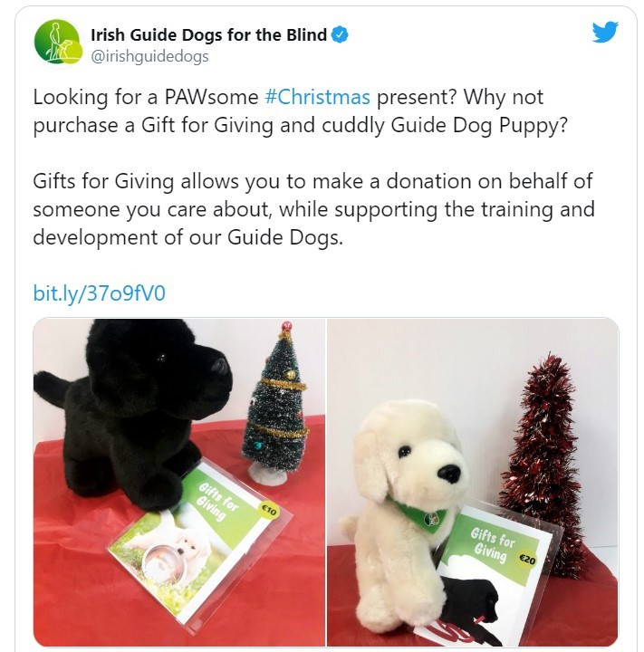The height and width of the screenshot is (652, 644).
Task: Click the €20 yellow price tag
Action: 527,560
